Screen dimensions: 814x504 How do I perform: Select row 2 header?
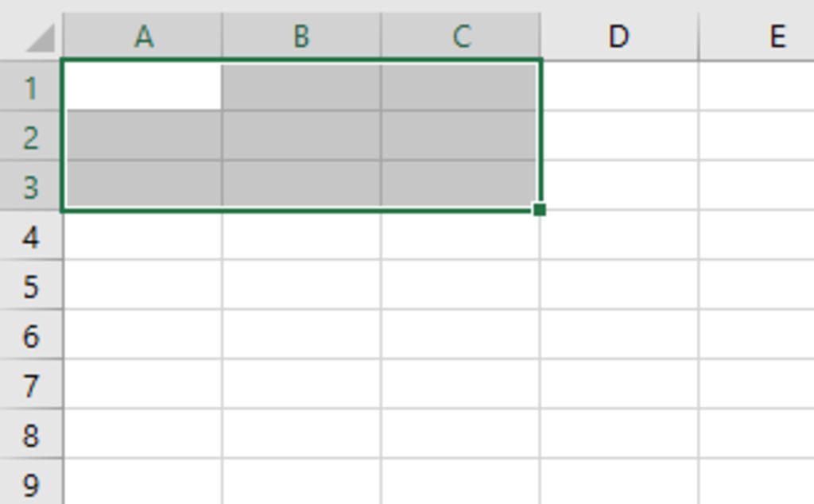tap(31, 136)
